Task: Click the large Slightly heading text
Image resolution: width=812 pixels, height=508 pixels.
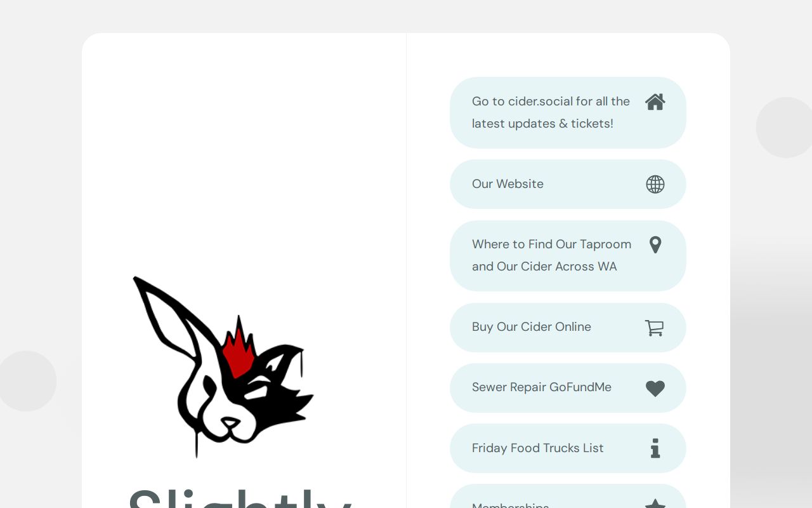Action: point(240,499)
